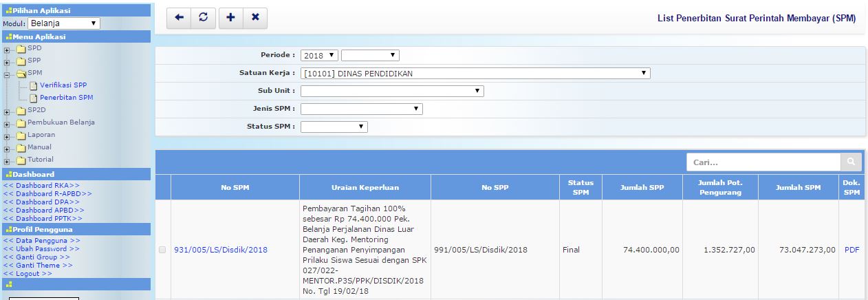Click the SP2D folder icon

pyautogui.click(x=21, y=110)
